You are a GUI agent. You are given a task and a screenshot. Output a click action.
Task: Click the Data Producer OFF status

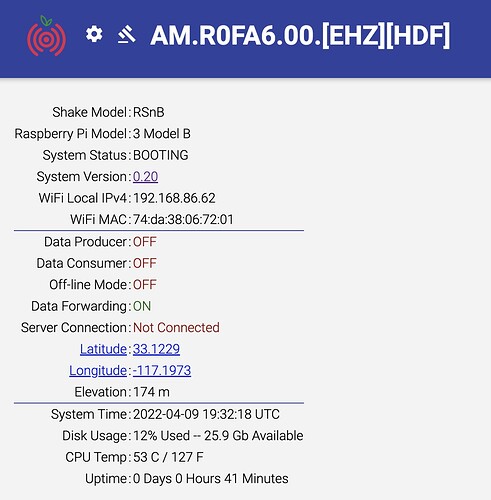click(x=145, y=242)
